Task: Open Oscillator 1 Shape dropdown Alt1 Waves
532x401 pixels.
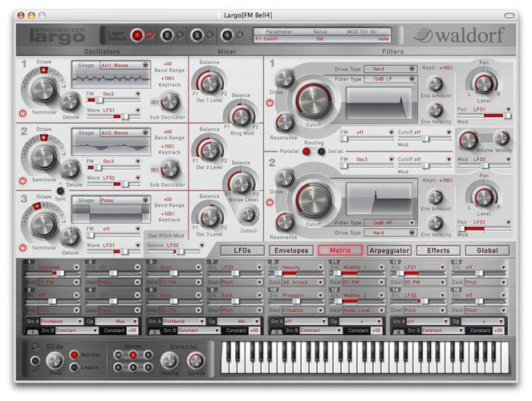Action: coord(124,65)
